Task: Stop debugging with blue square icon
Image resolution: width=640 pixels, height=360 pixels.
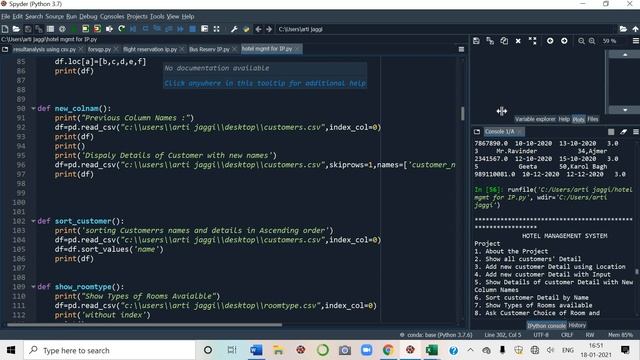Action: coord(192,29)
